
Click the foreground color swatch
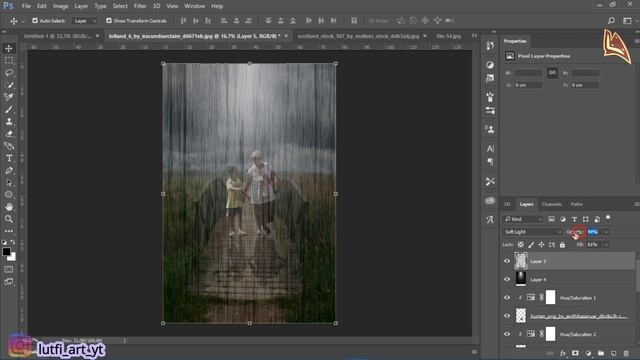(x=6, y=252)
